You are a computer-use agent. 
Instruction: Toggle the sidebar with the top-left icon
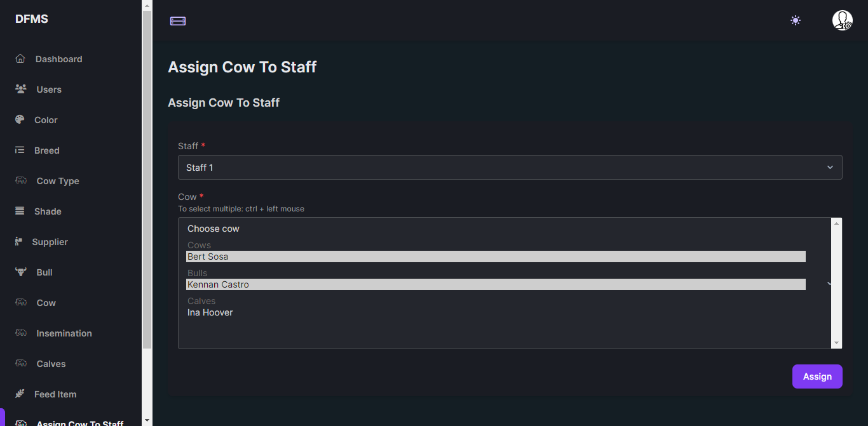coord(178,21)
